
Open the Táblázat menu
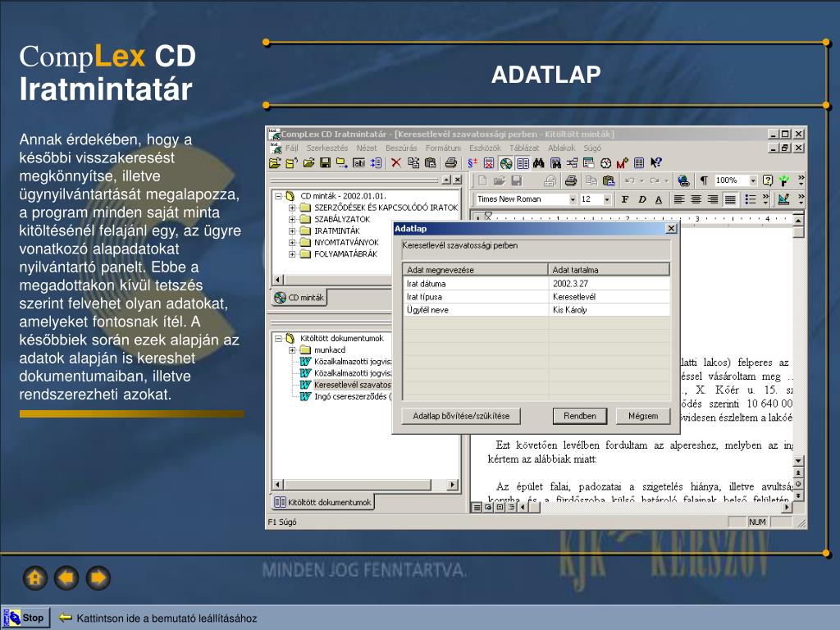(524, 148)
